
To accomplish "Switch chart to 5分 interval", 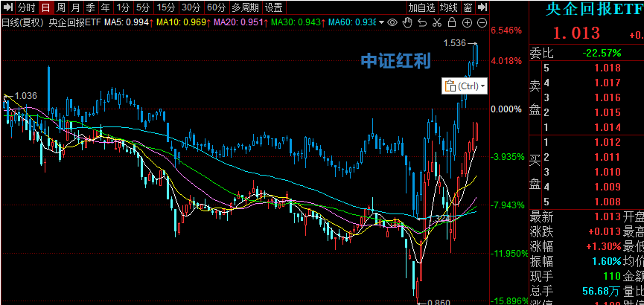I will tap(143, 7).
